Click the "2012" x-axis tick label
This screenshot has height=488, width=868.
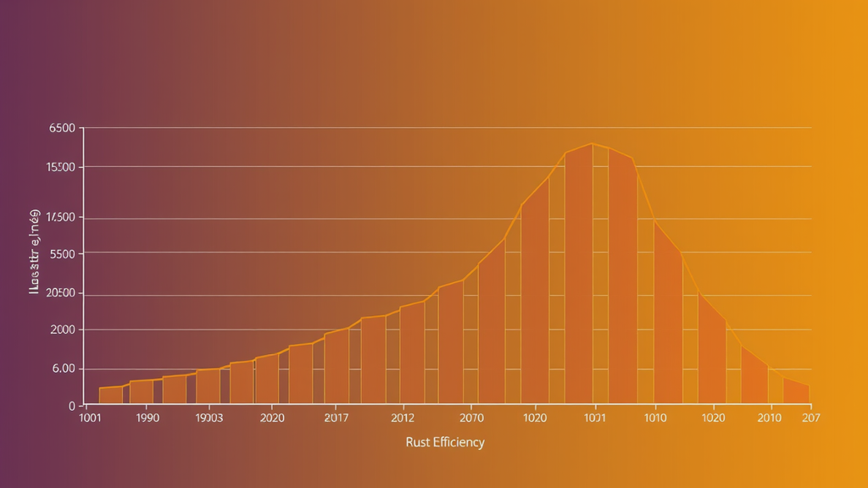pyautogui.click(x=403, y=418)
